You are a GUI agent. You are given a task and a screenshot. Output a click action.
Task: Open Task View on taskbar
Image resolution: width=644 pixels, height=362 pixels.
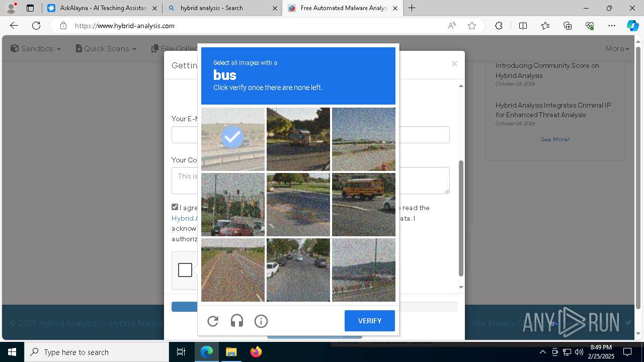coord(181,352)
